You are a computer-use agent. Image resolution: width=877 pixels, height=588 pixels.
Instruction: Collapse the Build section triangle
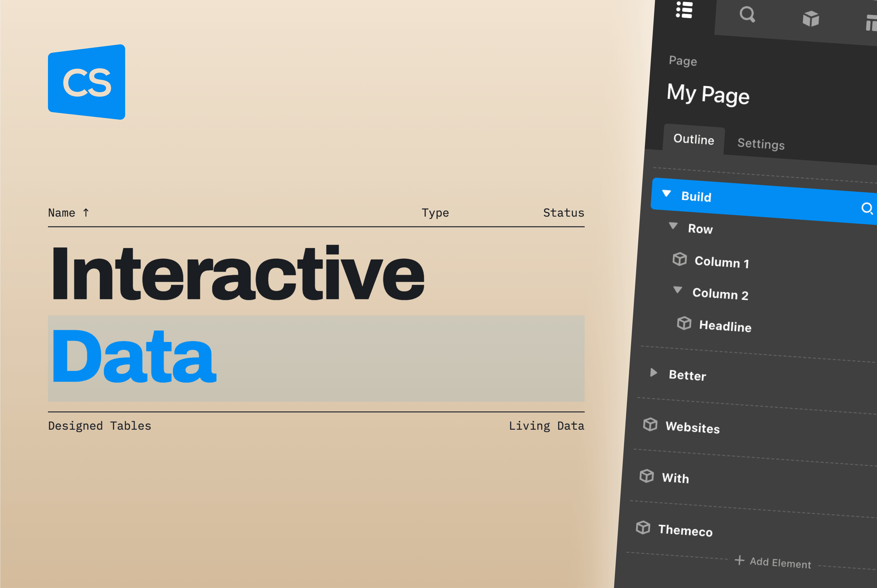tap(666, 193)
